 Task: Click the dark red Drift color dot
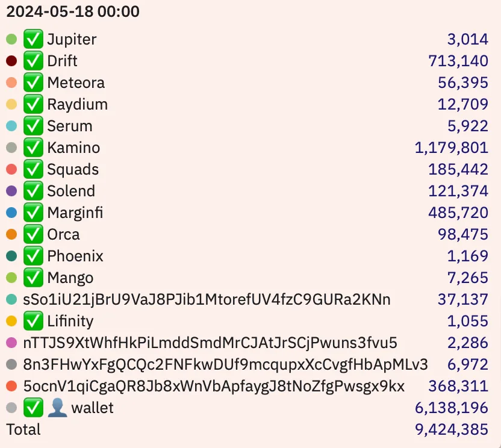(x=11, y=61)
